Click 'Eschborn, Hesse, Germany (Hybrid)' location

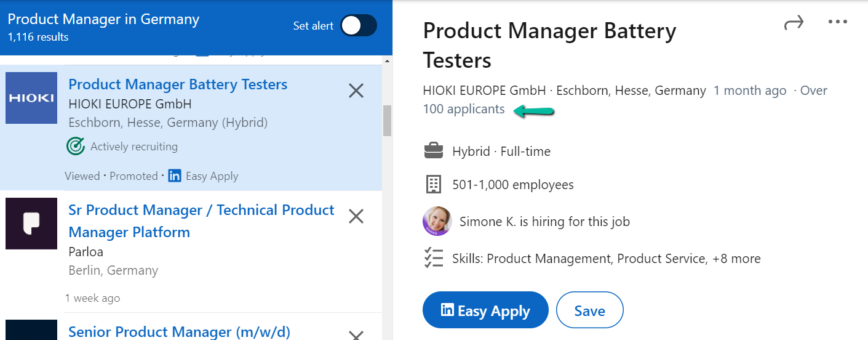[x=168, y=123]
